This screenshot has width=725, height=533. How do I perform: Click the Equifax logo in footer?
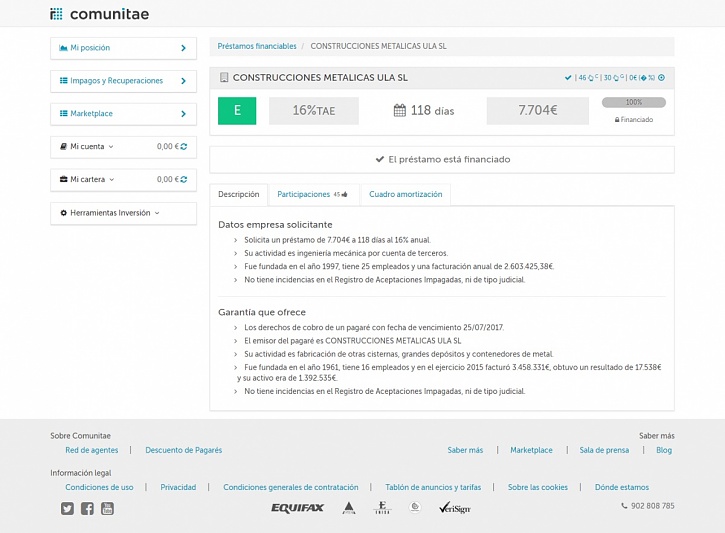coord(297,508)
